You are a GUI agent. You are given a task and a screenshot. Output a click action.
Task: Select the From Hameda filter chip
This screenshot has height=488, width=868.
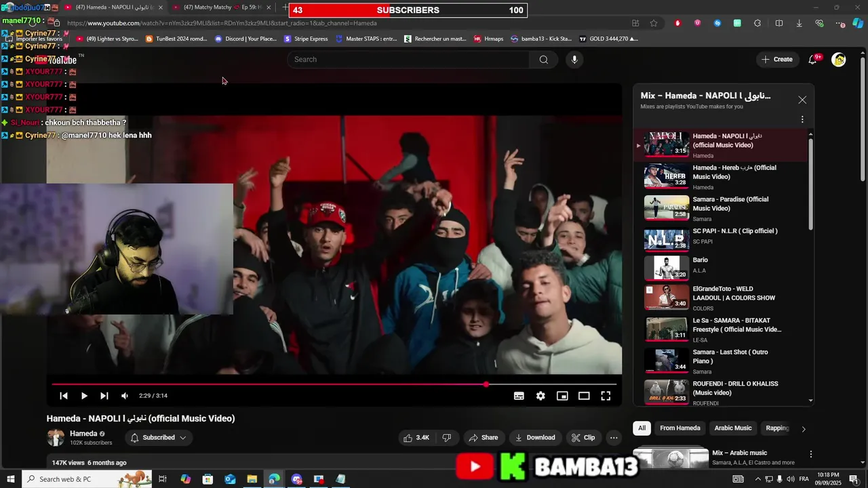[x=680, y=428]
